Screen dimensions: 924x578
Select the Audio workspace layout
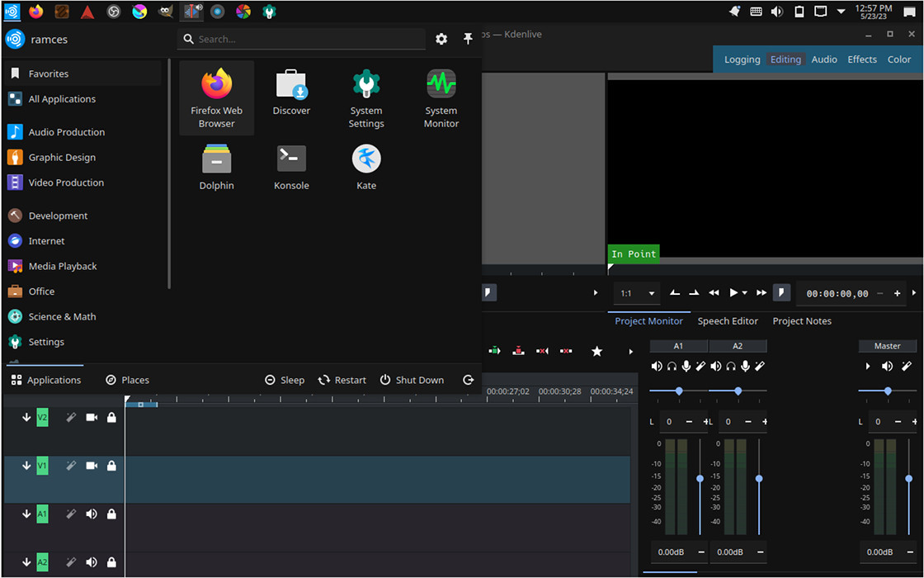(823, 59)
